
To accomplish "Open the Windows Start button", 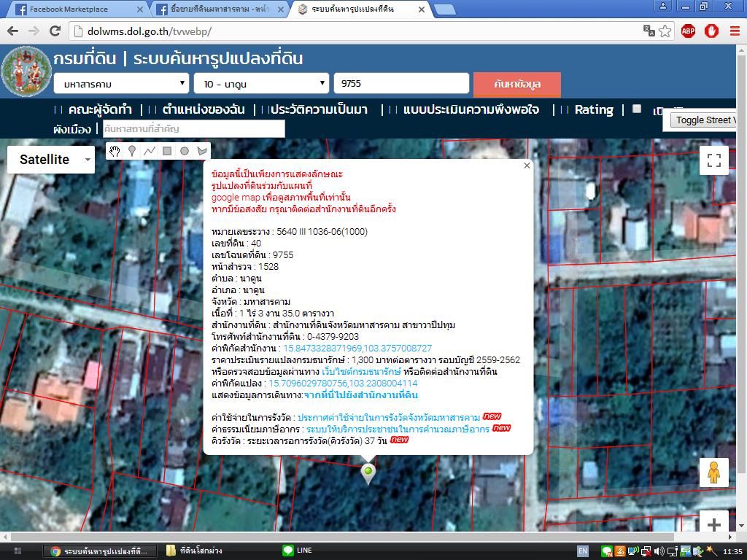I will 18,551.
